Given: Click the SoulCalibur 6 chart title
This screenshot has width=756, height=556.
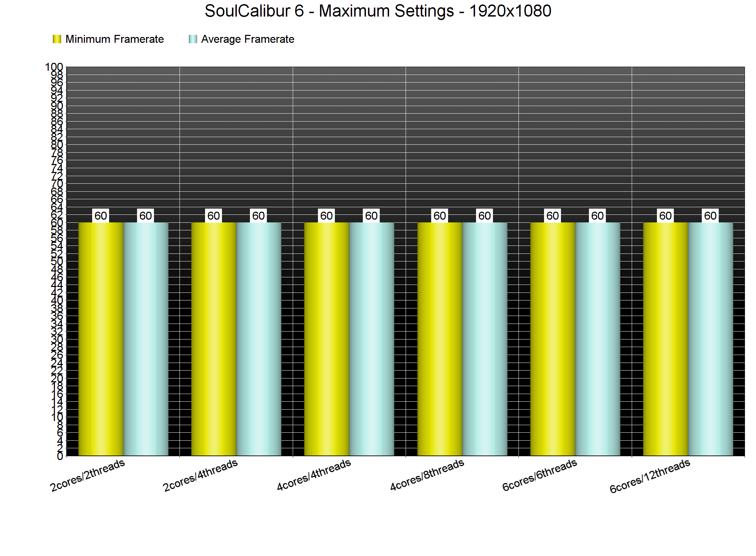Looking at the screenshot, I should click(378, 11).
